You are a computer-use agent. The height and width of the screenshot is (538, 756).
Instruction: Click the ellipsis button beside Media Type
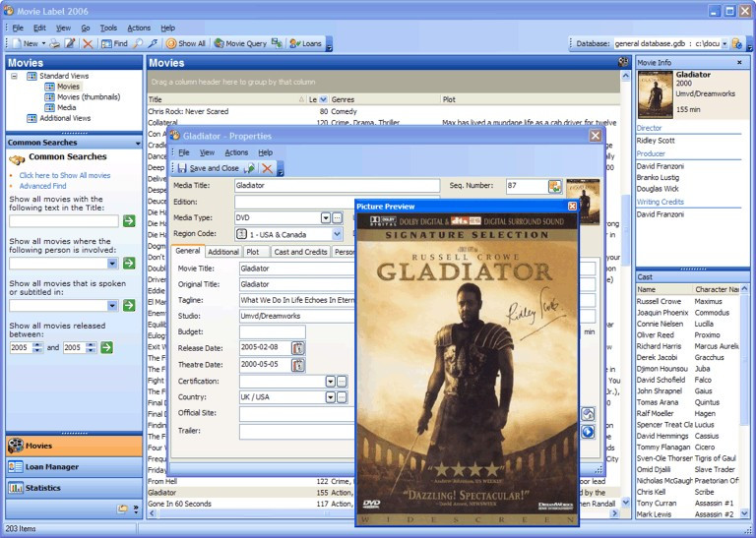pyautogui.click(x=337, y=217)
